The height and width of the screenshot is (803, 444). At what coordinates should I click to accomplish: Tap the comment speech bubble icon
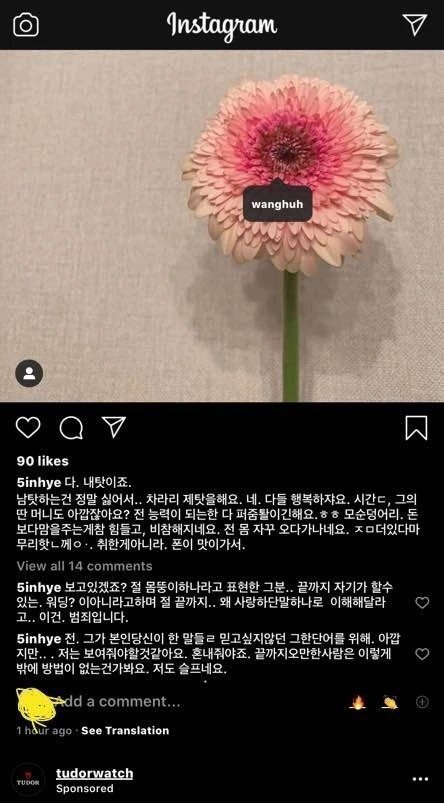click(71, 428)
